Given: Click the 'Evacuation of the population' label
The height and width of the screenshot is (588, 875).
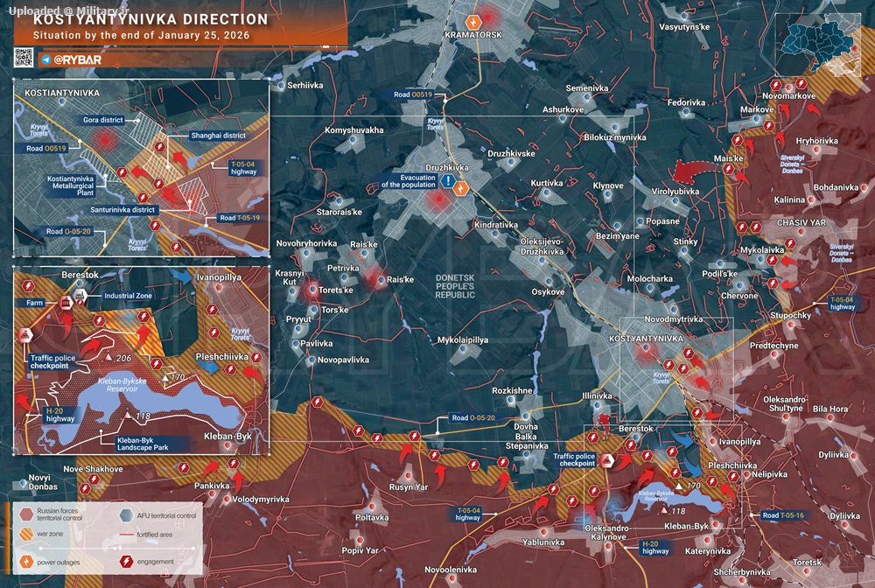Looking at the screenshot, I should pos(409,181).
